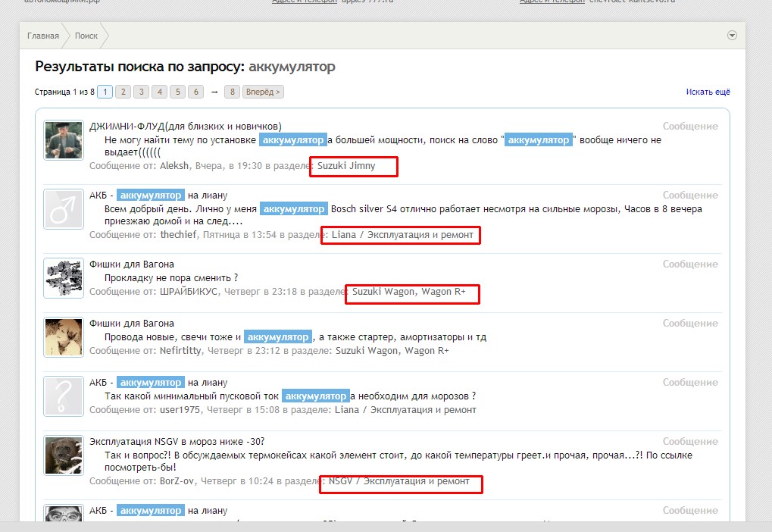This screenshot has width=772, height=532.
Task: Open the last visible АКБ аккумулятор thread title
Action: [x=158, y=511]
